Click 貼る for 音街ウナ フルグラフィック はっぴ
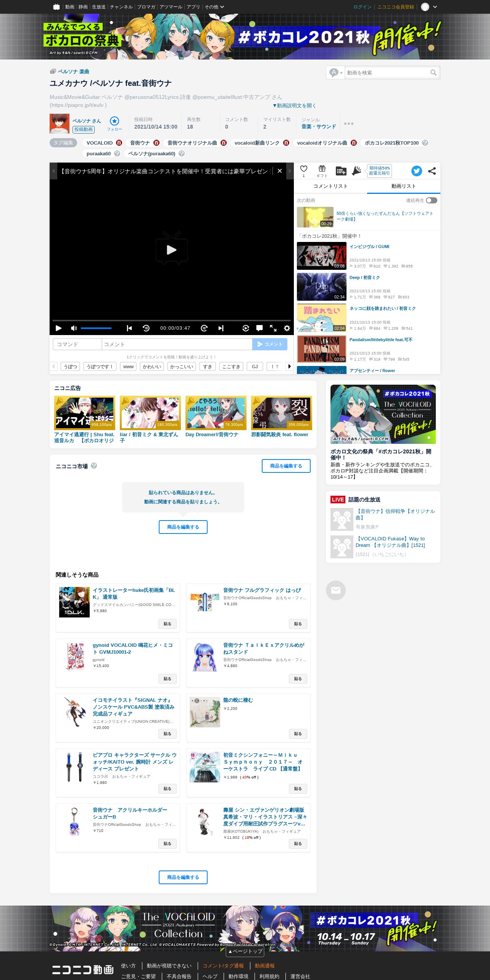Image resolution: width=490 pixels, height=980 pixels. click(x=298, y=624)
